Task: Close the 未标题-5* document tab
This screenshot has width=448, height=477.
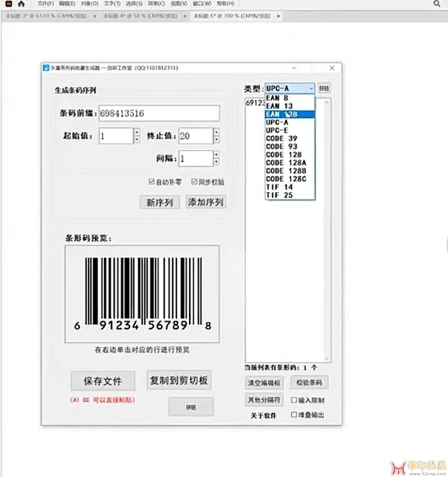Action: click(279, 16)
